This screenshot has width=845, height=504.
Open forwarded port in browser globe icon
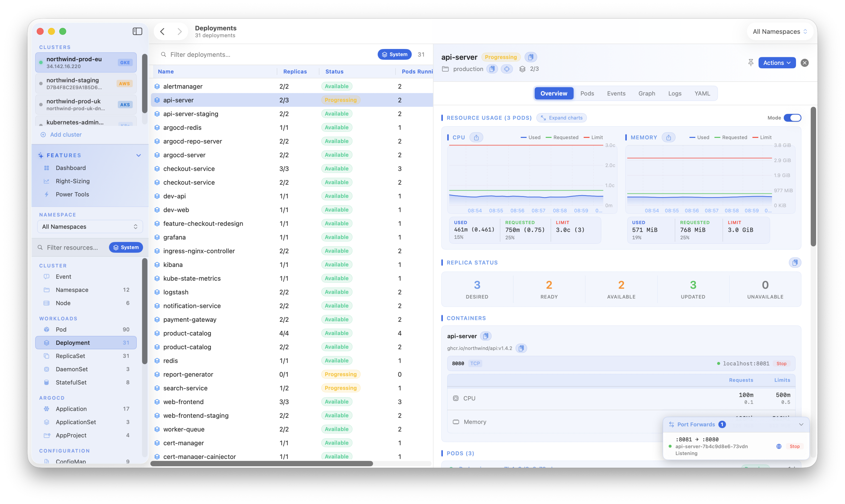779,446
